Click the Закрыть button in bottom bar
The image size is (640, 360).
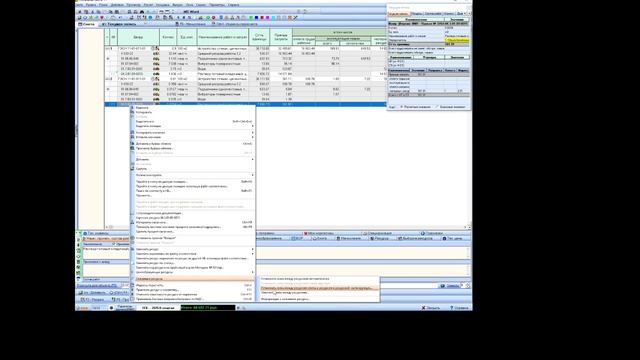[x=431, y=308]
